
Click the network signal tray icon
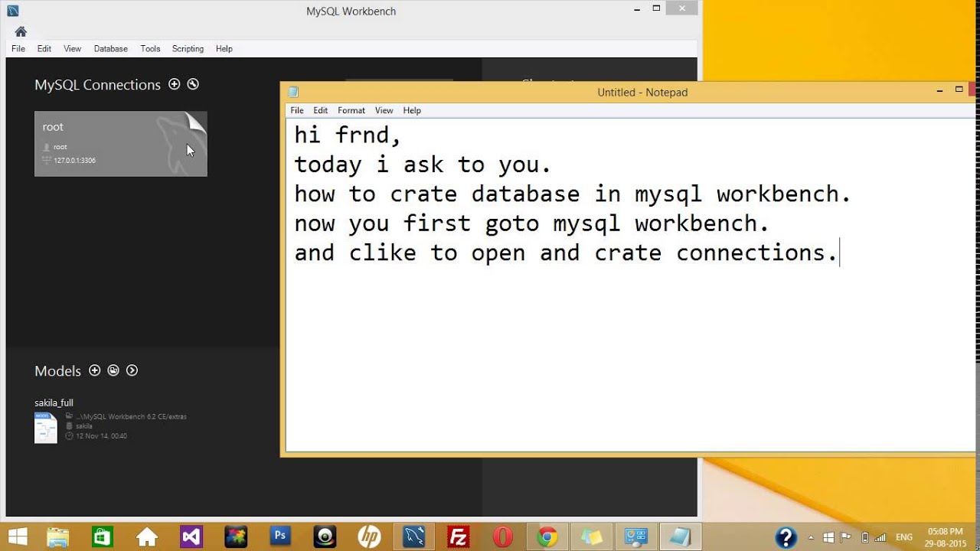(880, 537)
